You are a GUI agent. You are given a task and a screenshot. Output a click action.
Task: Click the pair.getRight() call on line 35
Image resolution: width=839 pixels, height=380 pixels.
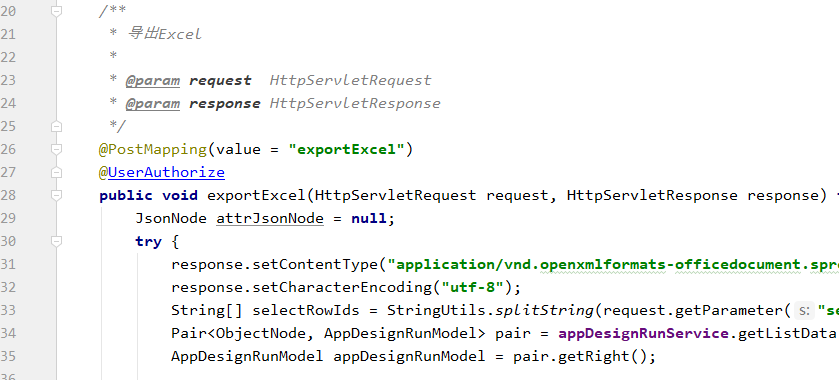pyautogui.click(x=581, y=356)
